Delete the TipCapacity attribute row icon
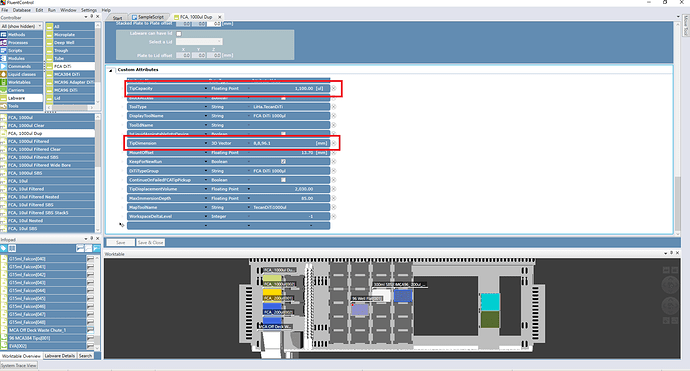The height and width of the screenshot is (371, 690). pos(334,88)
